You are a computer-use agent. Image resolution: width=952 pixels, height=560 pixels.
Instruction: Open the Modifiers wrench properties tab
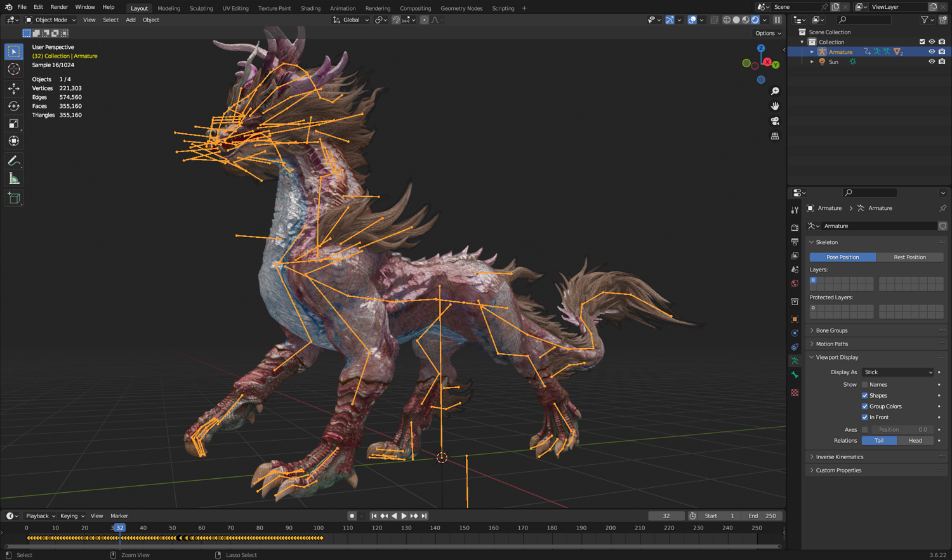coord(795,210)
